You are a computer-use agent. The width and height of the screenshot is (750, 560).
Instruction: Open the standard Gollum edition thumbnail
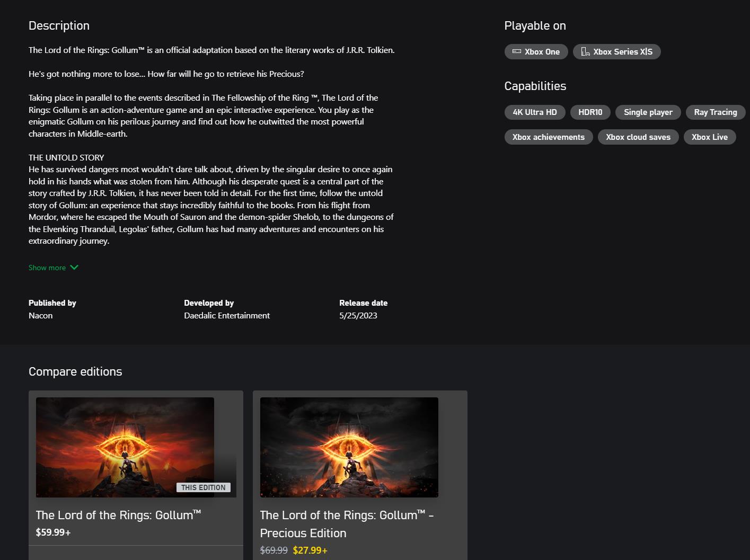click(x=125, y=447)
